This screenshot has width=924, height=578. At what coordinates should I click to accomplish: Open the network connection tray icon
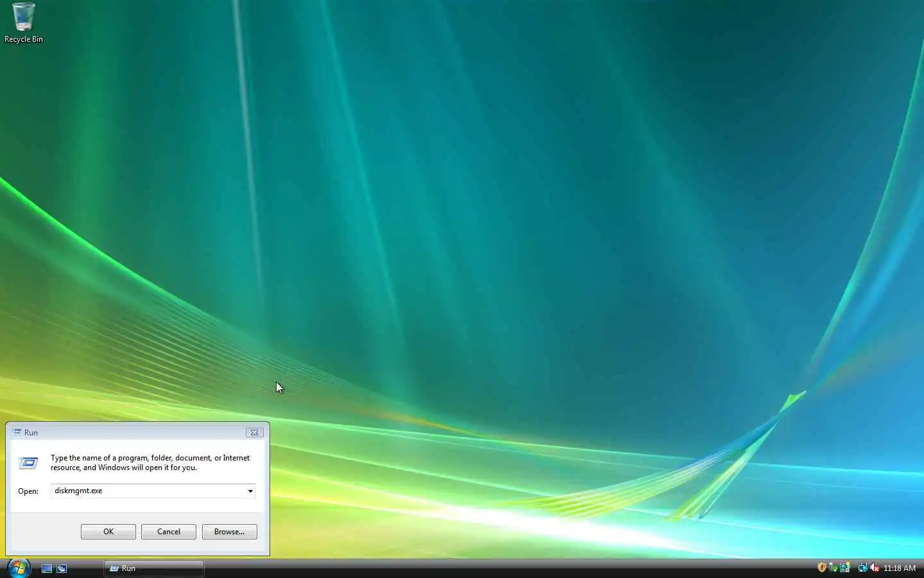coord(862,568)
